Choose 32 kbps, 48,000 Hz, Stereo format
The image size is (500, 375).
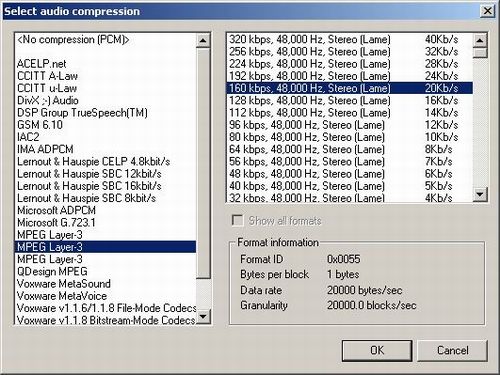coord(350,198)
